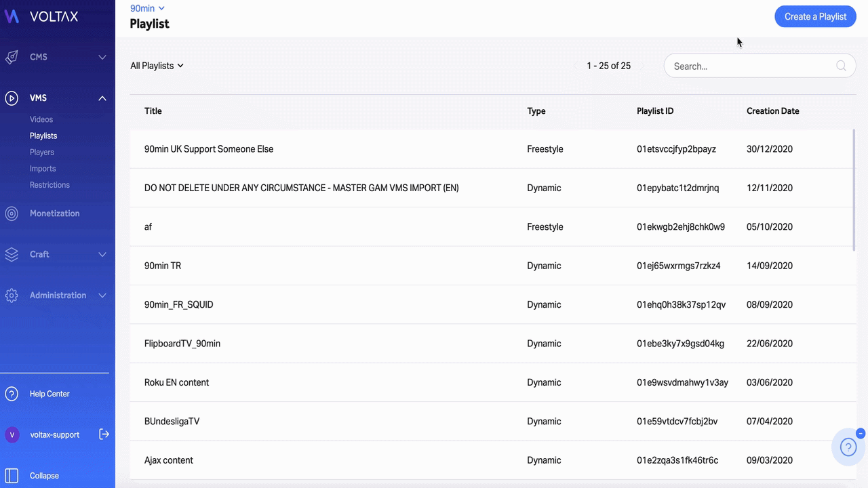Open Videos in the VMS submenu
The height and width of the screenshot is (488, 868).
41,119
